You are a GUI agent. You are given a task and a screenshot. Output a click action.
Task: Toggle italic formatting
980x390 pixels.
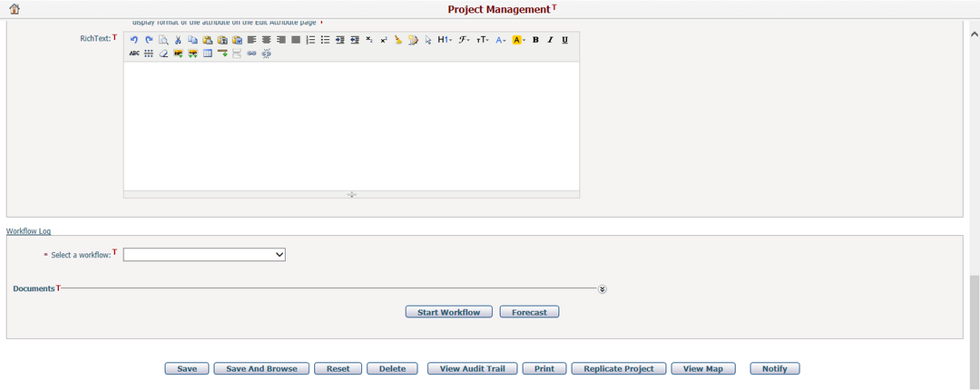coord(550,39)
